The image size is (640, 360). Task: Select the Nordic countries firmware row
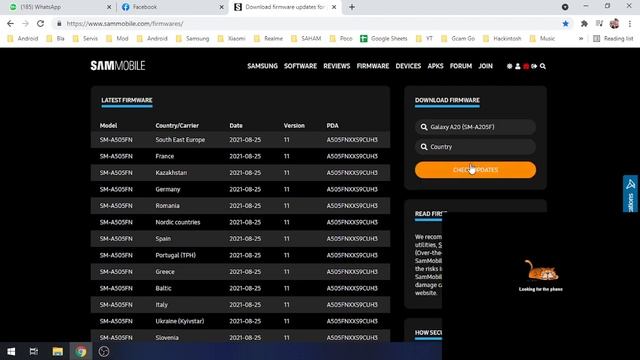[240, 222]
